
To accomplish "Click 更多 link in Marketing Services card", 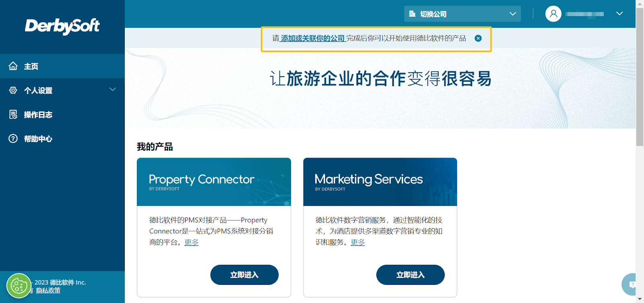I will click(358, 242).
